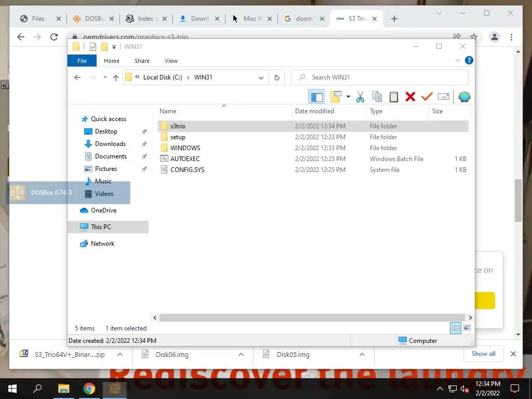This screenshot has height=399, width=532.
Task: Open the Home ribbon tab
Action: 112,61
